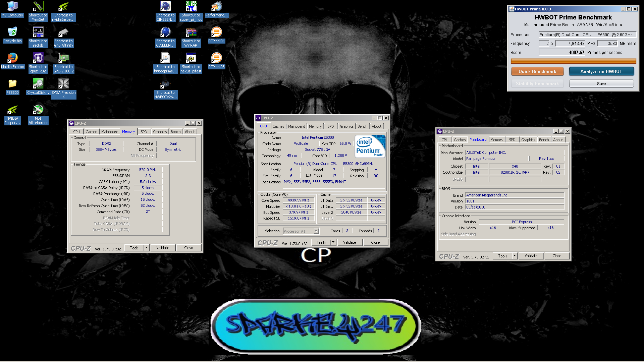Open Tools dropdown arrow in Mainboard CPU-Z window

(515, 256)
